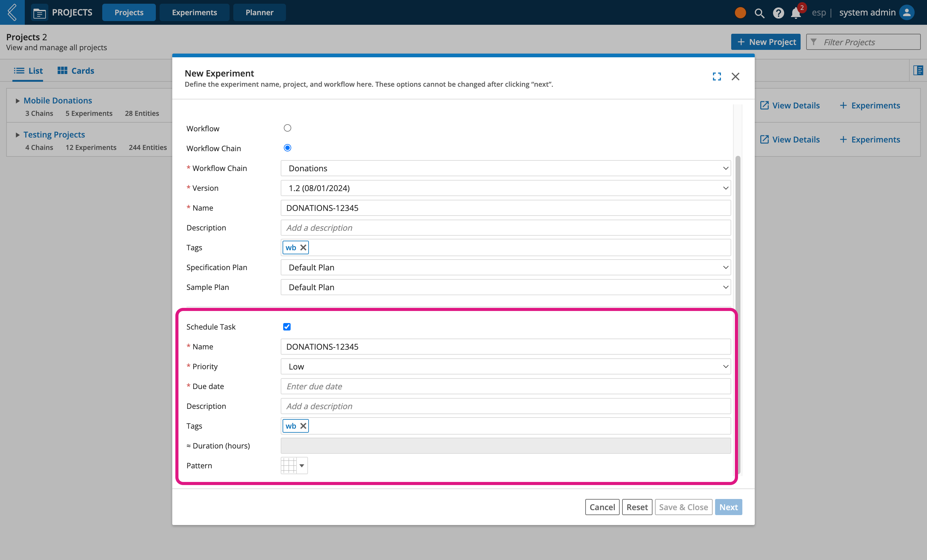
Task: Expand dialog with fullscreen icon
Action: (x=717, y=76)
